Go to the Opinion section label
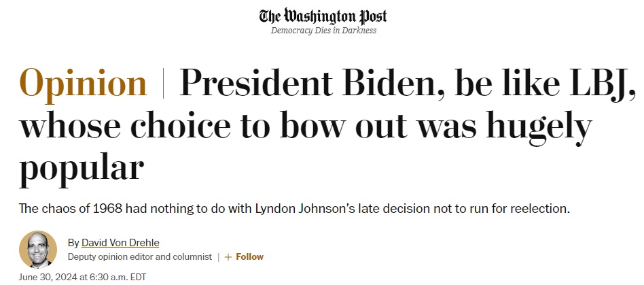The image size is (644, 285). click(x=84, y=84)
